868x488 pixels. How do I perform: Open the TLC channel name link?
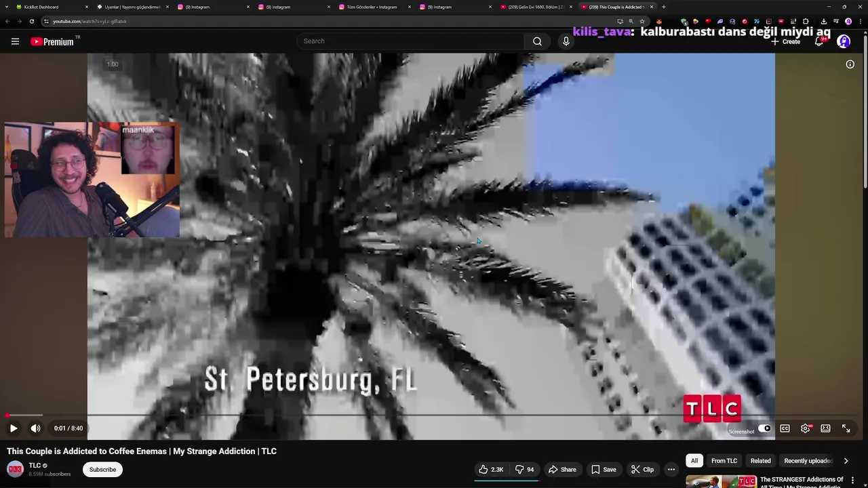pyautogui.click(x=35, y=466)
